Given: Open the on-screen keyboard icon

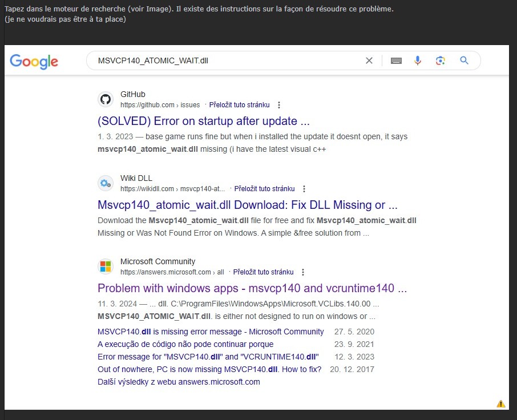Looking at the screenshot, I should click(x=396, y=60).
